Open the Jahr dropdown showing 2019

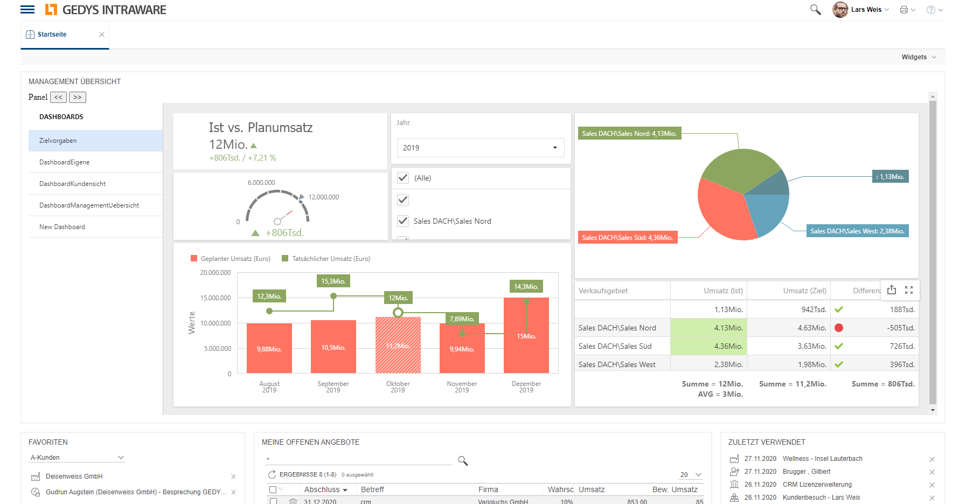tap(479, 147)
